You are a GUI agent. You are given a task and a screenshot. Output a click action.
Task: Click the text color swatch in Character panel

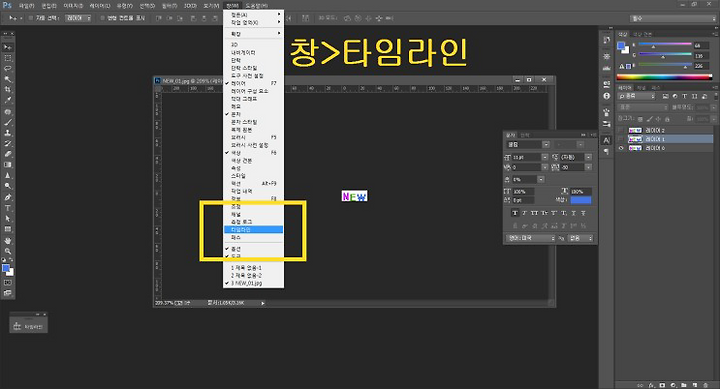tap(581, 200)
